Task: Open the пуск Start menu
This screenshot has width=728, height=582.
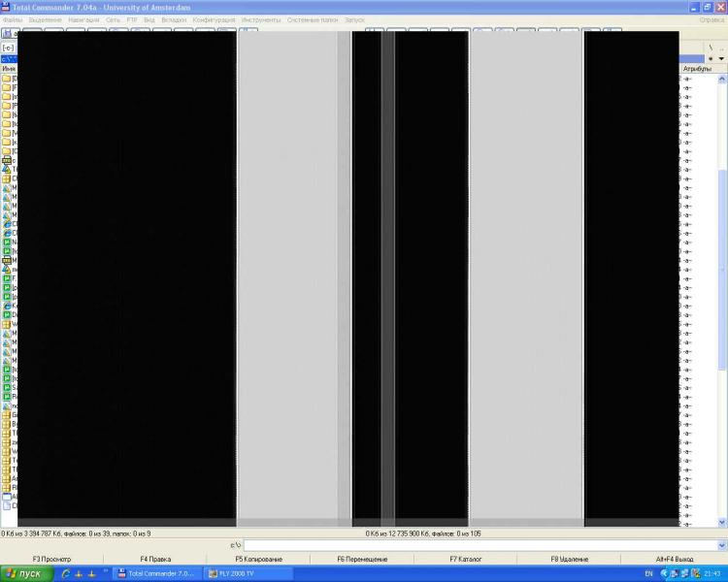Action: (26, 573)
